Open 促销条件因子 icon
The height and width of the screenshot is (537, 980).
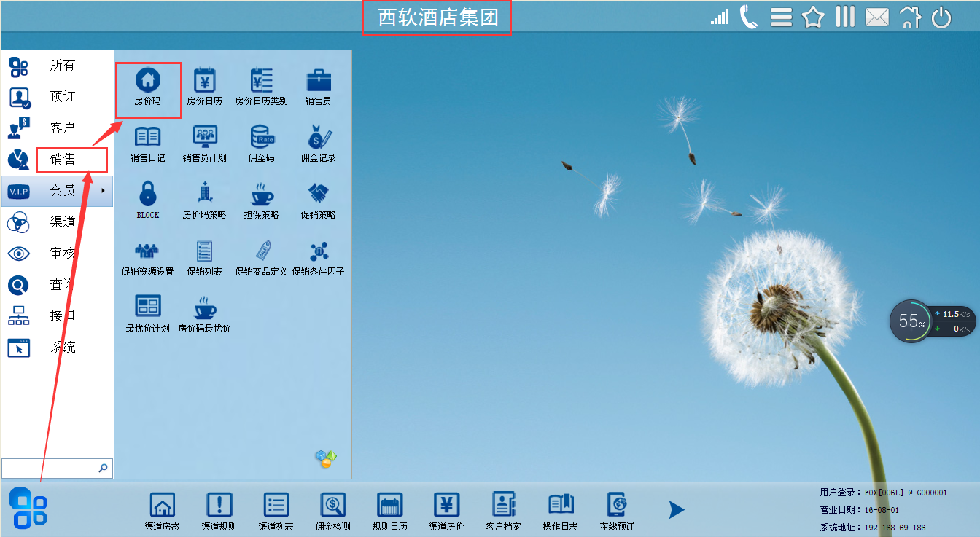(319, 257)
